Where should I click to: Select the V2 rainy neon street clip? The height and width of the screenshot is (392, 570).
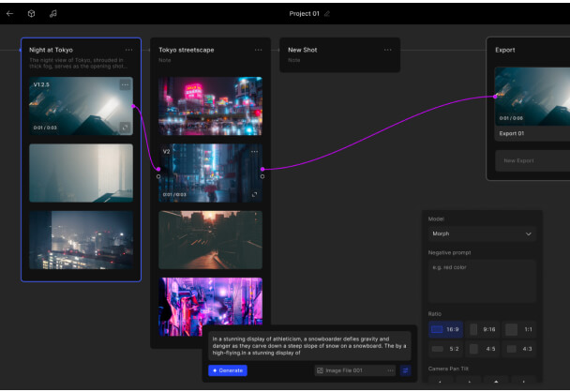click(x=211, y=173)
